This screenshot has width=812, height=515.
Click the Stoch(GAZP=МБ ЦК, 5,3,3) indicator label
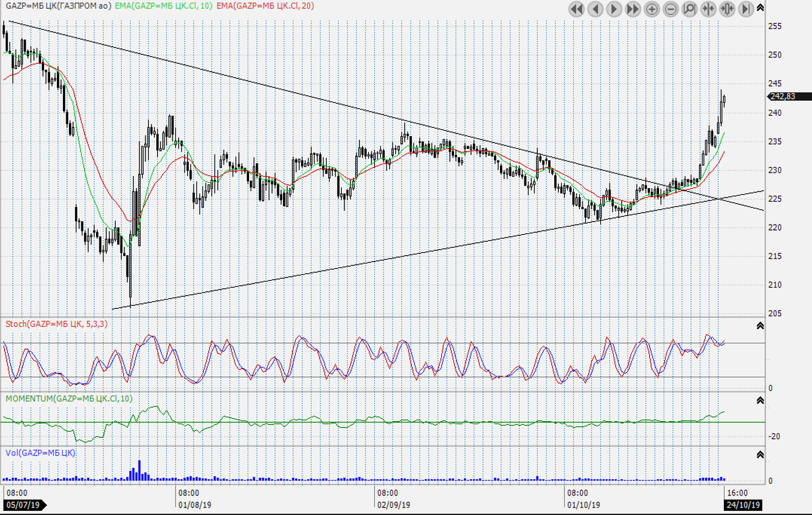[56, 323]
